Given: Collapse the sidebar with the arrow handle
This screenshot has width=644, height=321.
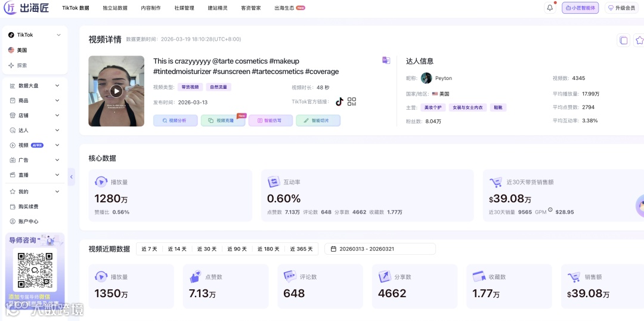Looking at the screenshot, I should (x=71, y=177).
